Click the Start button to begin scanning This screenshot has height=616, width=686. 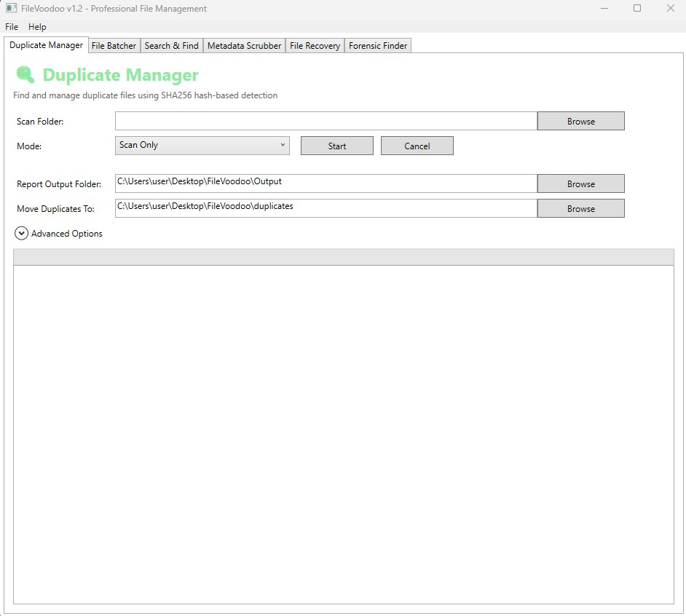click(336, 145)
